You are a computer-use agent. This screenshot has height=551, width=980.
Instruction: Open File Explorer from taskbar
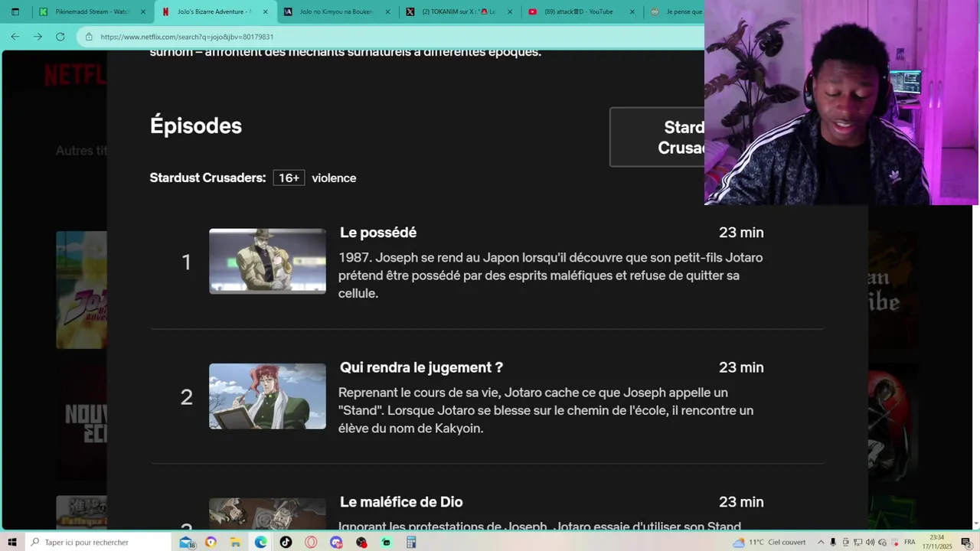[236, 542]
